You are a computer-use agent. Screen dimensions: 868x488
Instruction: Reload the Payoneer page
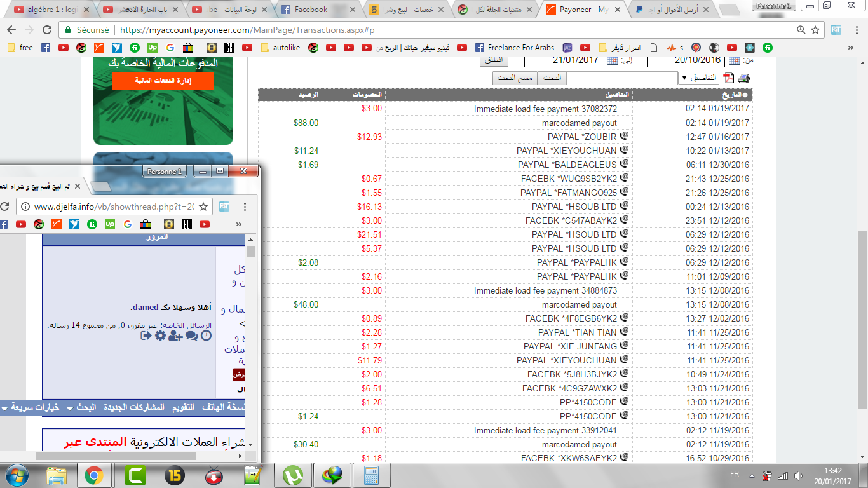(46, 30)
